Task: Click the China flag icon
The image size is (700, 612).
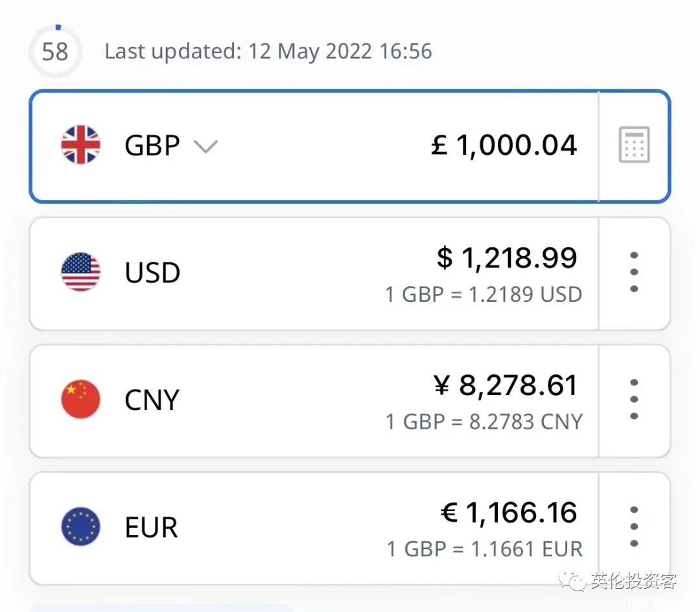Action: point(81,400)
